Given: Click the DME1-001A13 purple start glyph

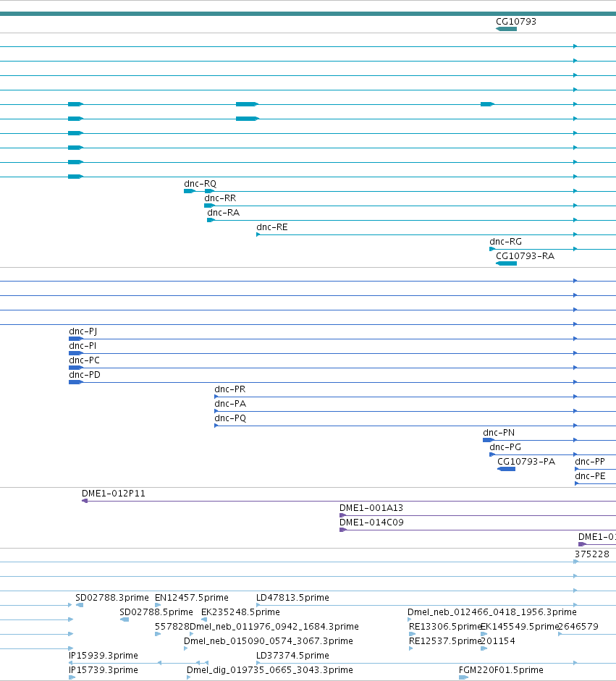Looking at the screenshot, I should pyautogui.click(x=343, y=515).
